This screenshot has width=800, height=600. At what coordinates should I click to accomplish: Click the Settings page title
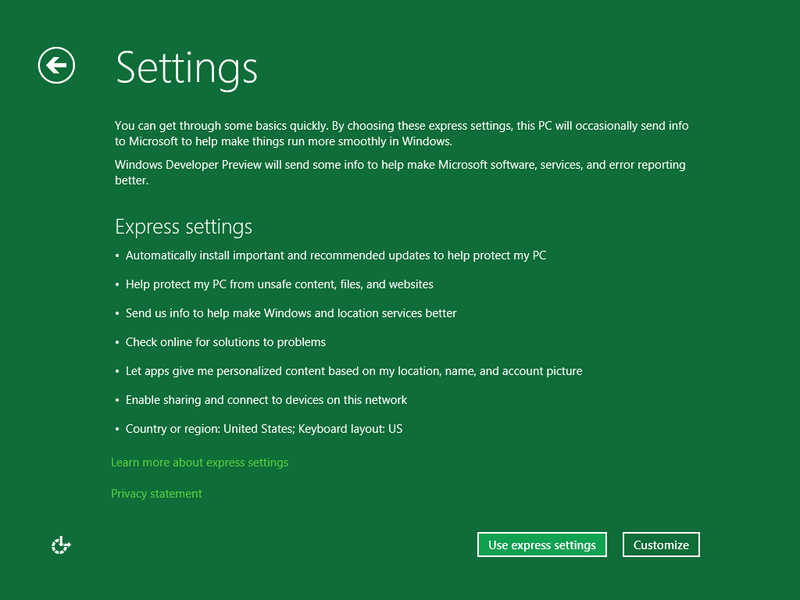[x=187, y=68]
